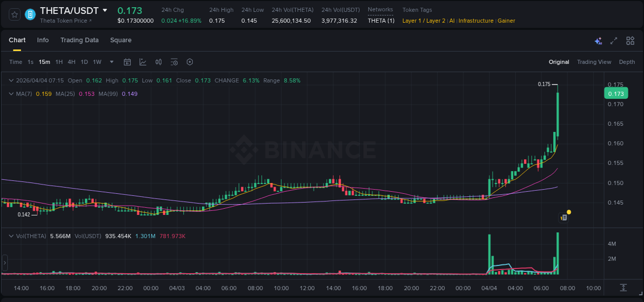Open the extra time intervals dropdown arrow
This screenshot has height=302, width=644.
111,62
